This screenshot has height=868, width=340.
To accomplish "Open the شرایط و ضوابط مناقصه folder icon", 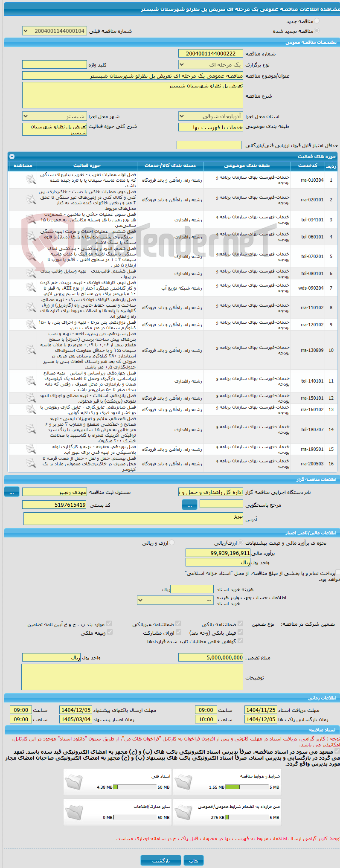I will (183, 782).
